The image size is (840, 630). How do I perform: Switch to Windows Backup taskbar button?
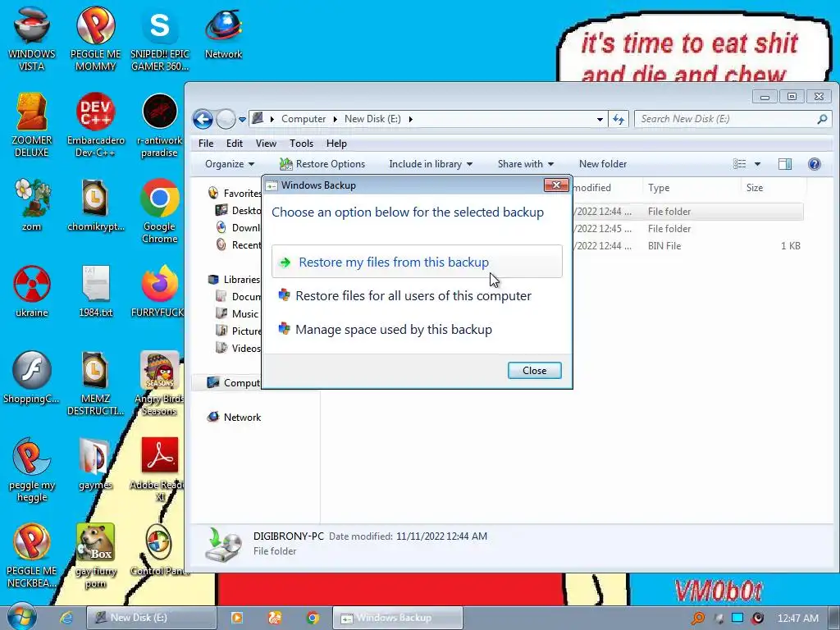pyautogui.click(x=398, y=618)
